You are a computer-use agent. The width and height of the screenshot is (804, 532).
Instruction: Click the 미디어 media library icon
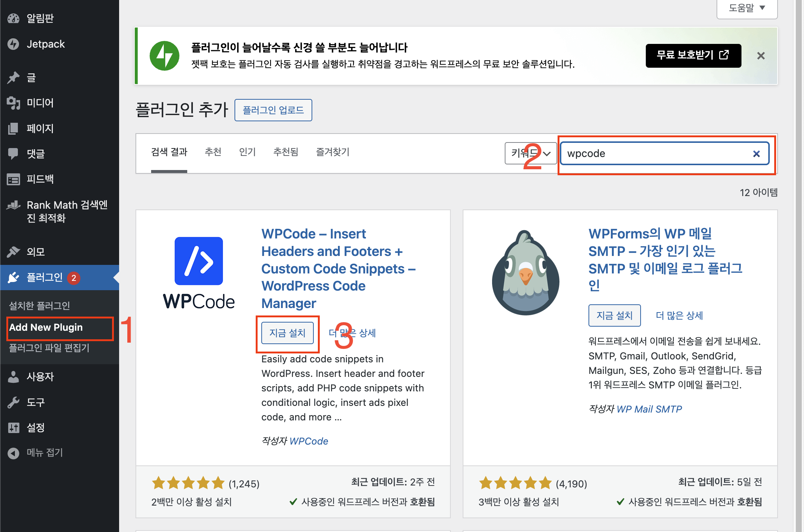coord(13,103)
